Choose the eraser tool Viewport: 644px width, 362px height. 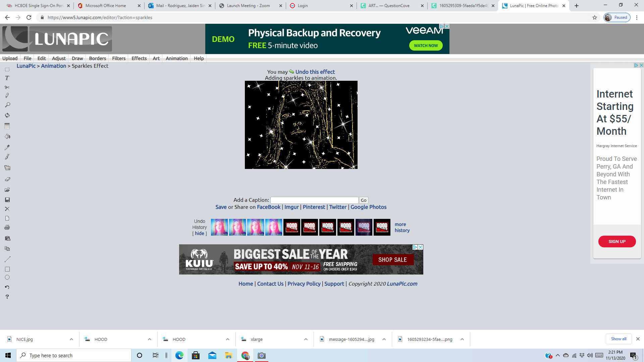coord(7,179)
